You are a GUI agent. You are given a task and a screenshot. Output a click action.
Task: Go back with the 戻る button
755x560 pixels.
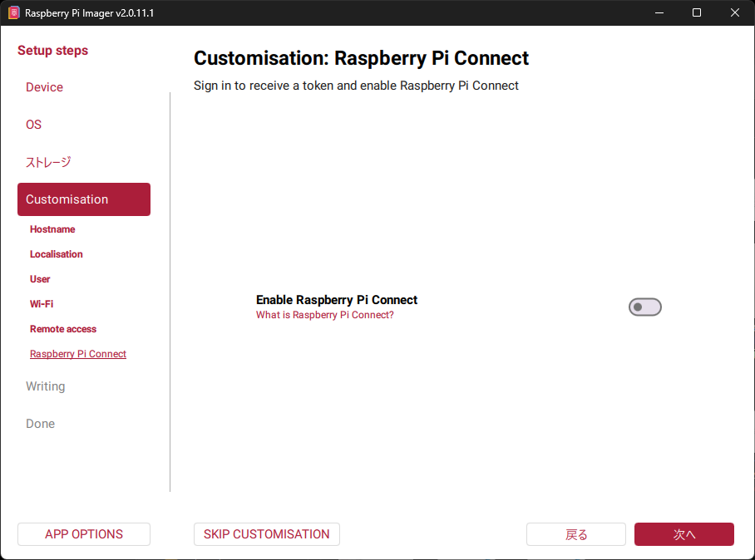(x=576, y=534)
